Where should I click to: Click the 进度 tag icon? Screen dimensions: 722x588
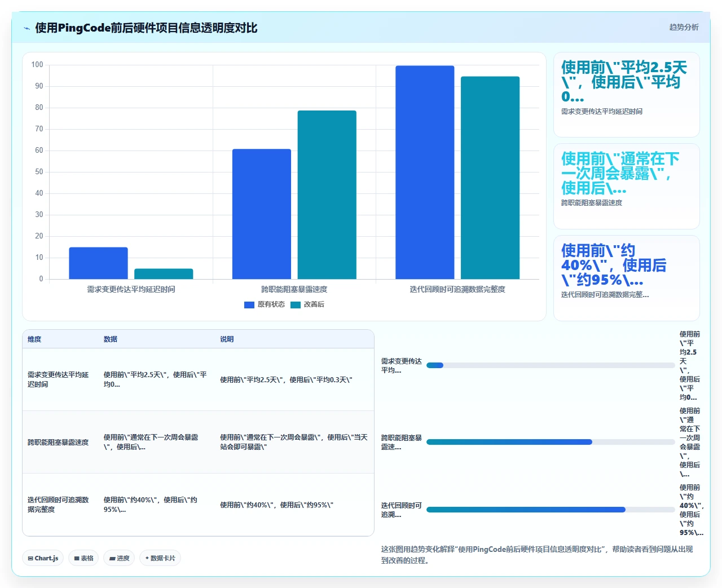tap(112, 558)
